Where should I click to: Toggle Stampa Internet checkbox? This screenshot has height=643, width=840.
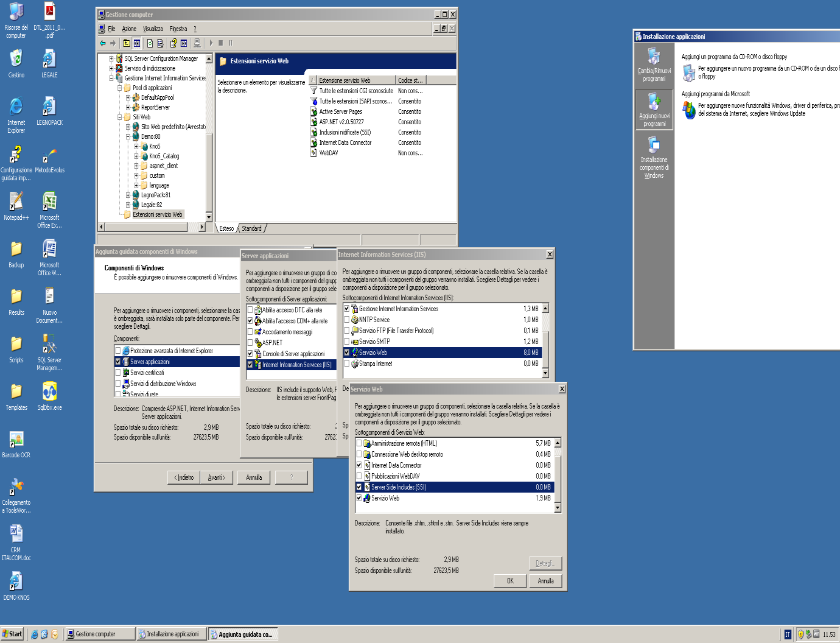click(x=347, y=364)
